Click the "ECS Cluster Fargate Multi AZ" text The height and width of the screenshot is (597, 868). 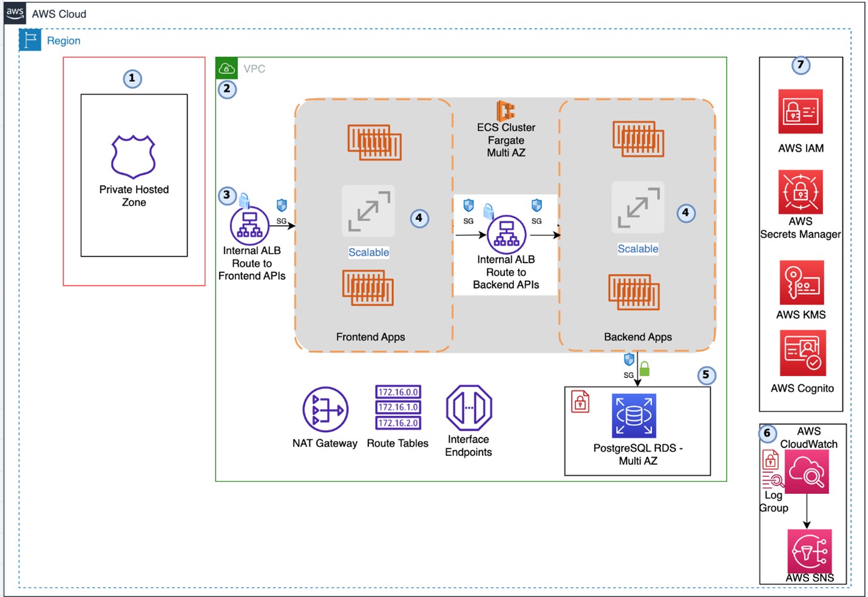click(x=506, y=140)
